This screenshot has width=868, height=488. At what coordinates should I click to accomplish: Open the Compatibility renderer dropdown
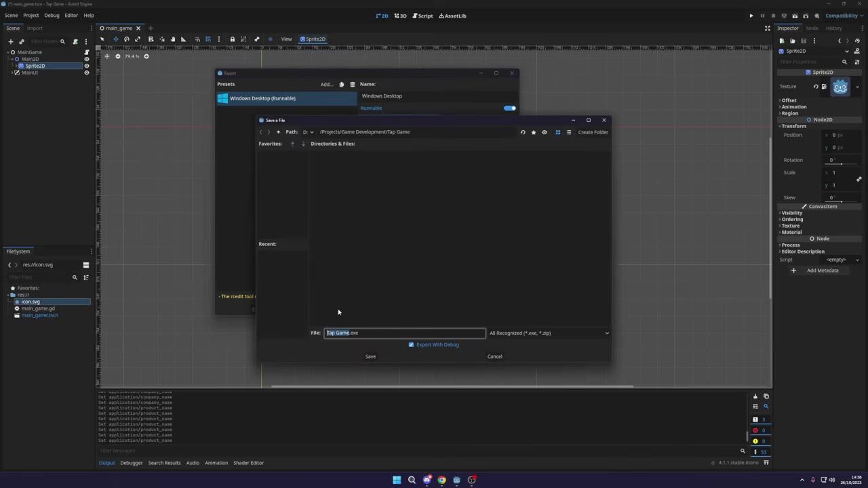pos(843,16)
